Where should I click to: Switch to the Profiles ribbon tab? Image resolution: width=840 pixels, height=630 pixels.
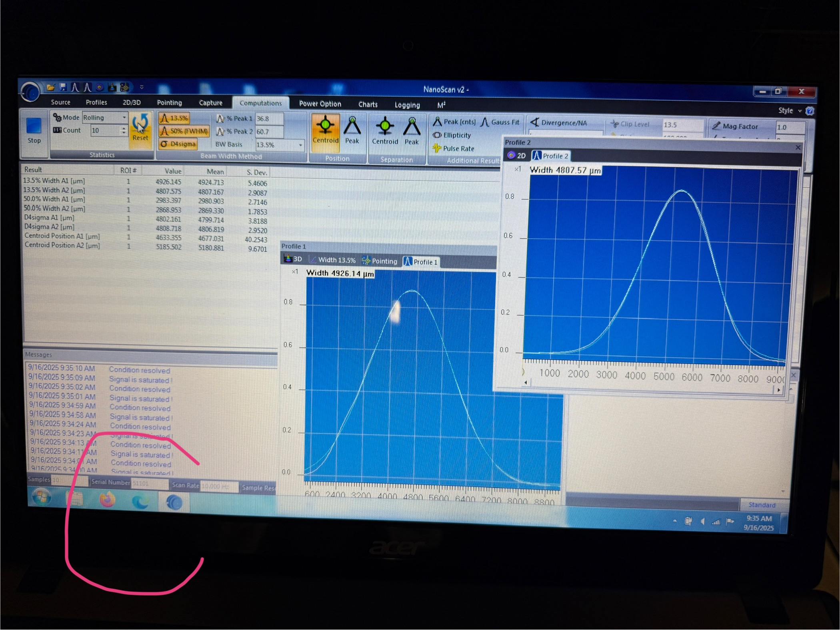point(96,102)
